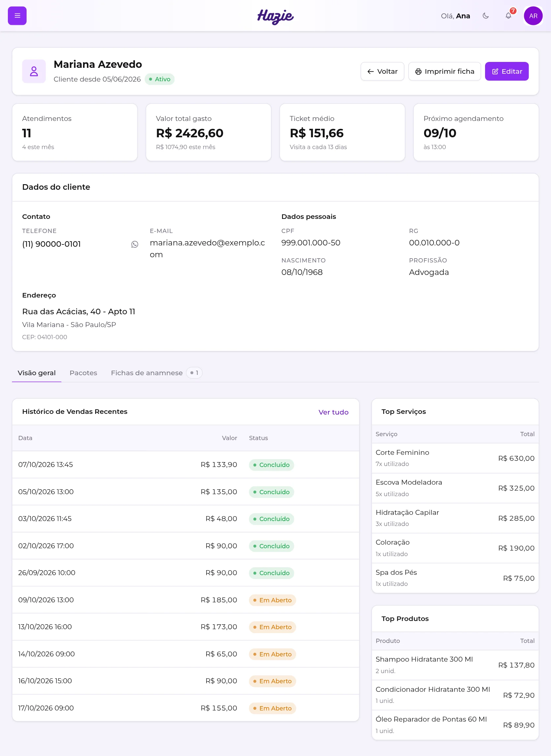Click the Editar button
551x756 pixels.
click(x=507, y=71)
